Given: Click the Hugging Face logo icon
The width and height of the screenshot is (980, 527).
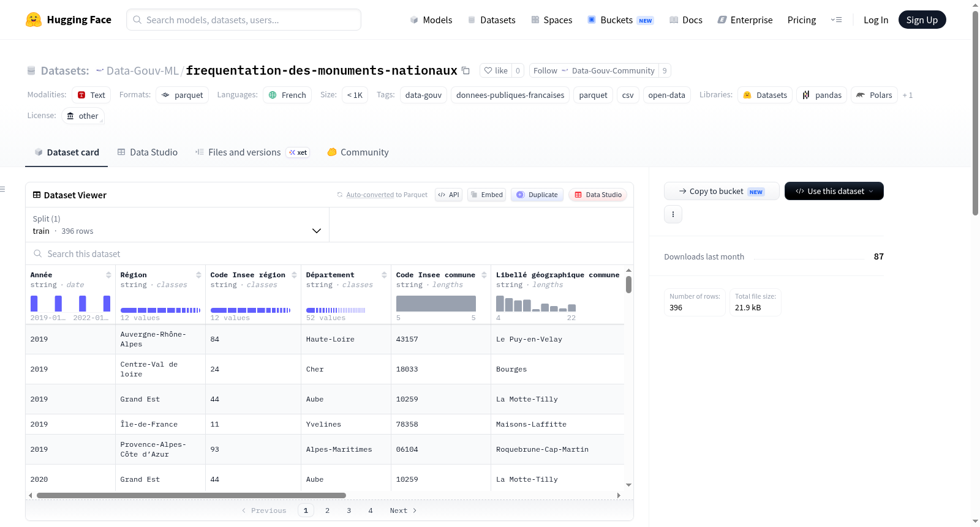Looking at the screenshot, I should point(34,20).
